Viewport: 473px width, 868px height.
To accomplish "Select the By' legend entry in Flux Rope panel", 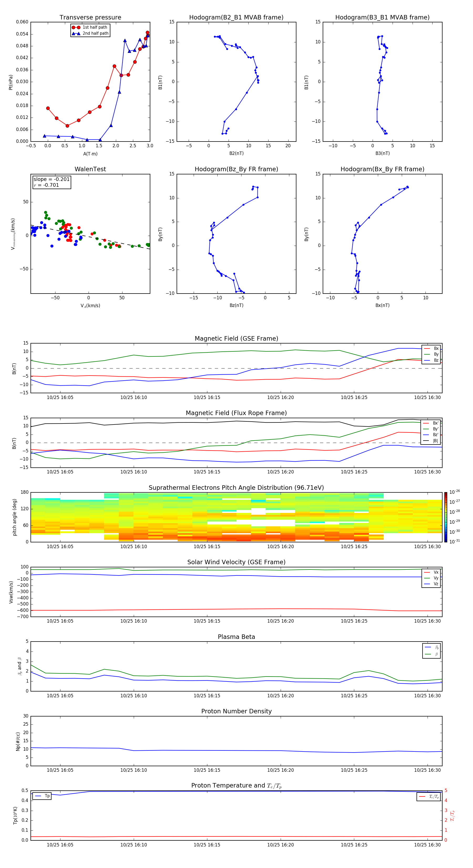I will 431,429.
